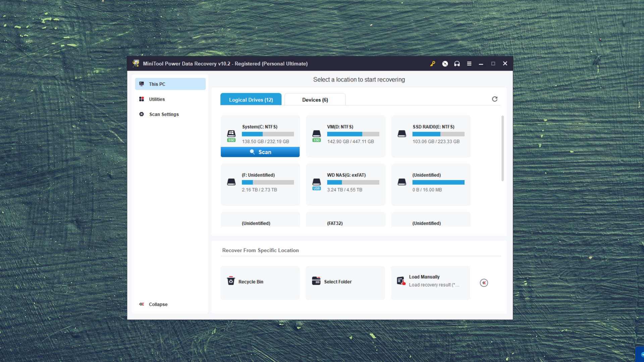Image resolution: width=644 pixels, height=362 pixels.
Task: Click the Load Manually icon
Action: (x=401, y=281)
